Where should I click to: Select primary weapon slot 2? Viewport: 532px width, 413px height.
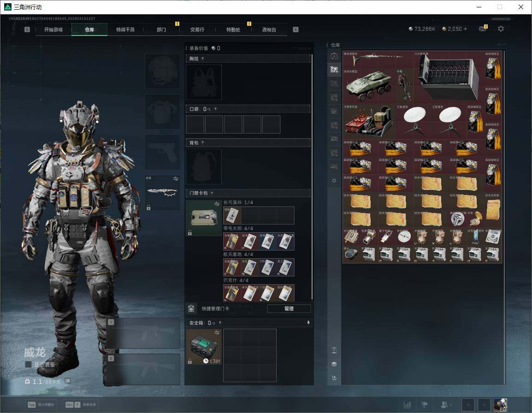143,369
